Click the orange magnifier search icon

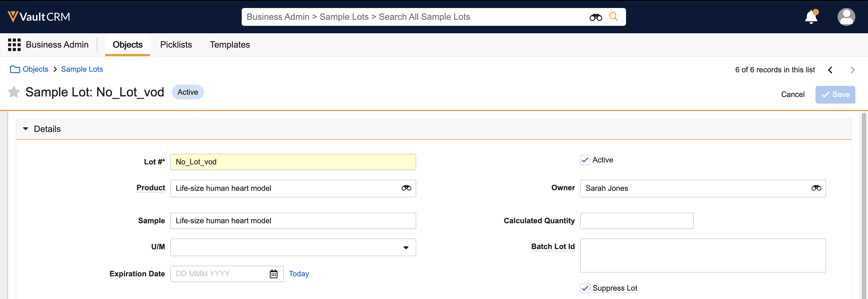613,16
